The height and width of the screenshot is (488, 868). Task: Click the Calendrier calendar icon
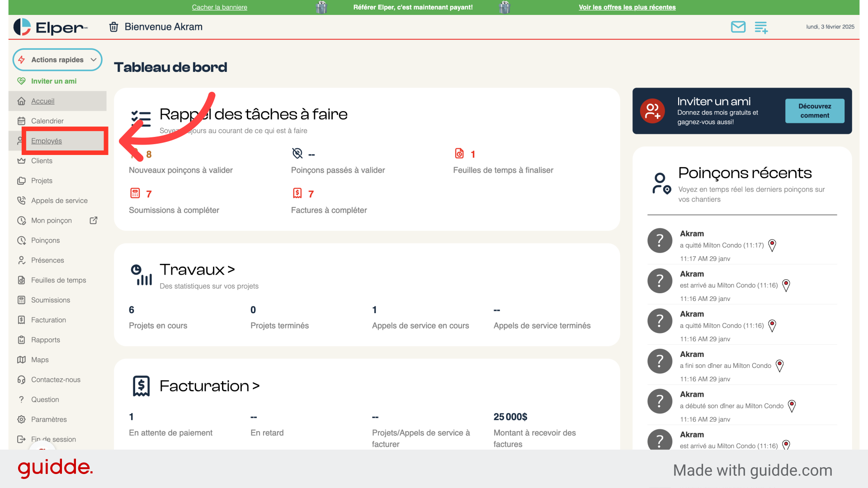(x=21, y=121)
